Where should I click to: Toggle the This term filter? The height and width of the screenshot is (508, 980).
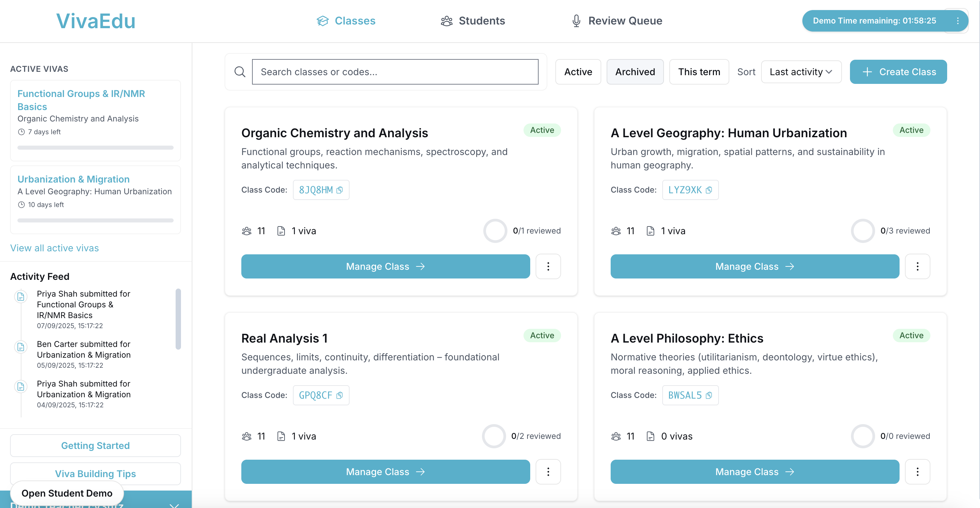[698, 72]
